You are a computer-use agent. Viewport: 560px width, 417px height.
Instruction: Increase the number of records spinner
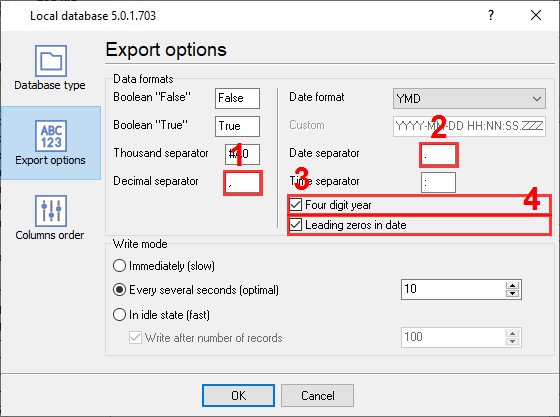click(512, 333)
